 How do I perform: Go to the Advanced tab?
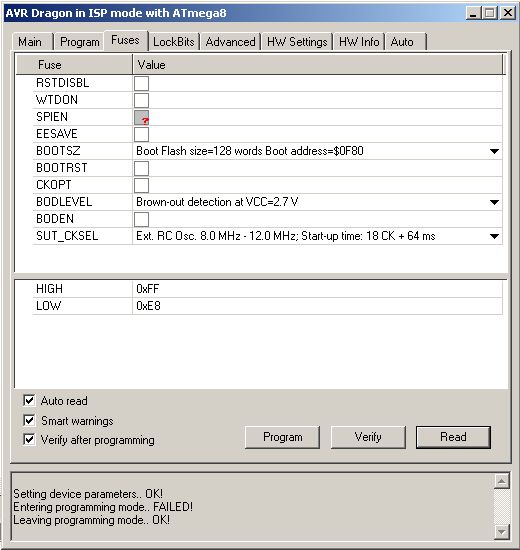click(x=231, y=42)
